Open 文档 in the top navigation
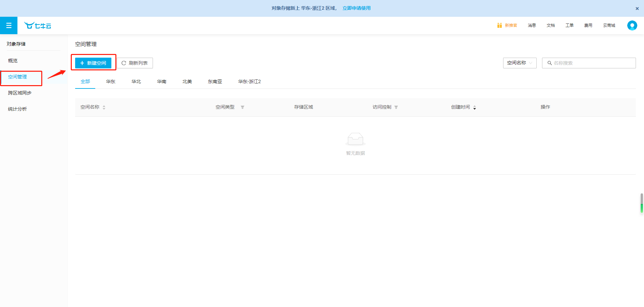This screenshot has height=307, width=644. [551, 25]
